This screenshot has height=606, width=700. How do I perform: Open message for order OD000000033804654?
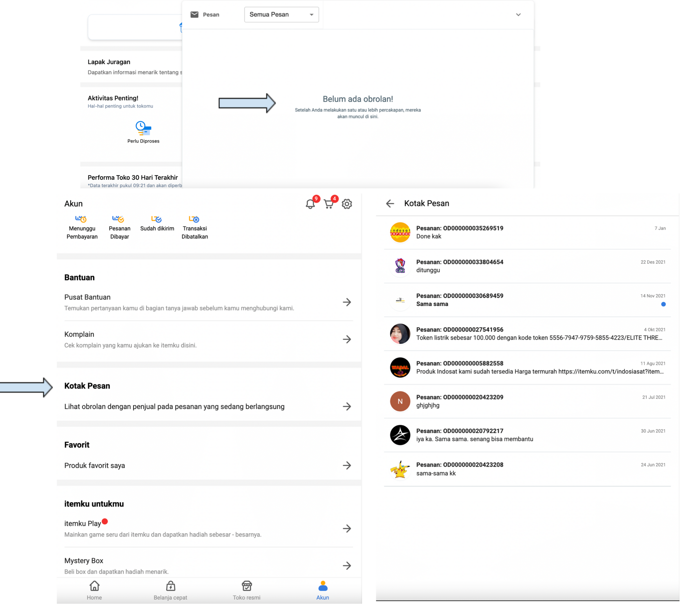click(x=527, y=266)
